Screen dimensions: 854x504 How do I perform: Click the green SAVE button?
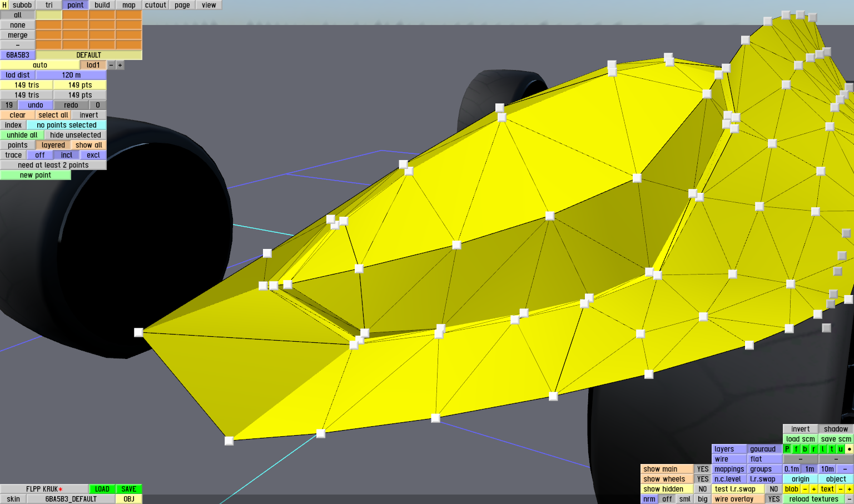(x=129, y=489)
